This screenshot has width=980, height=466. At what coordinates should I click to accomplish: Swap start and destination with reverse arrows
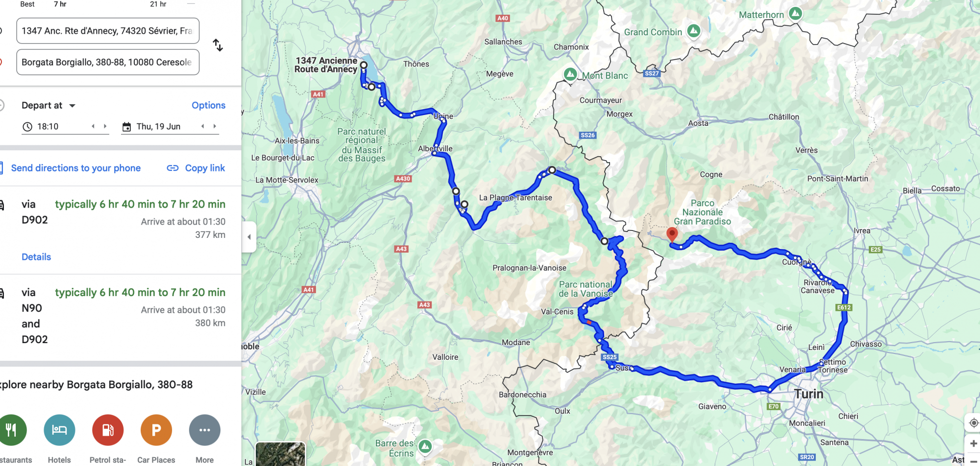(x=218, y=46)
